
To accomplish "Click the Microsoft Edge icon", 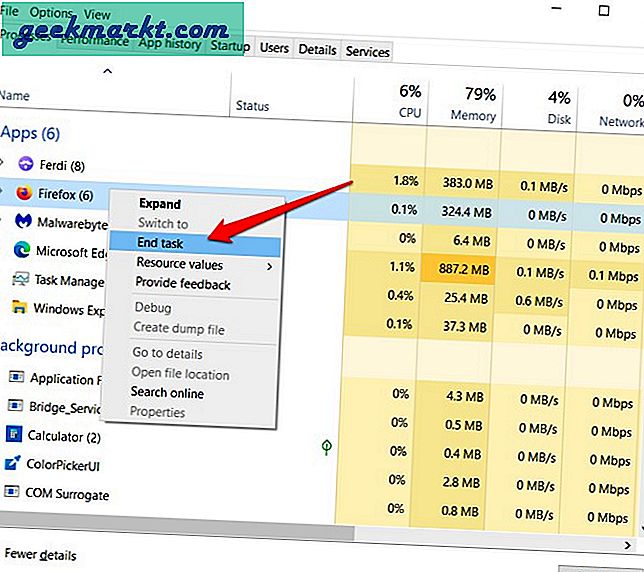I will (22, 250).
